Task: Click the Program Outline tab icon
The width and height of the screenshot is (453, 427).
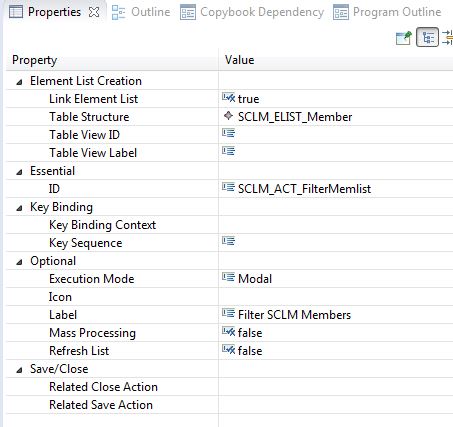Action: click(x=341, y=13)
